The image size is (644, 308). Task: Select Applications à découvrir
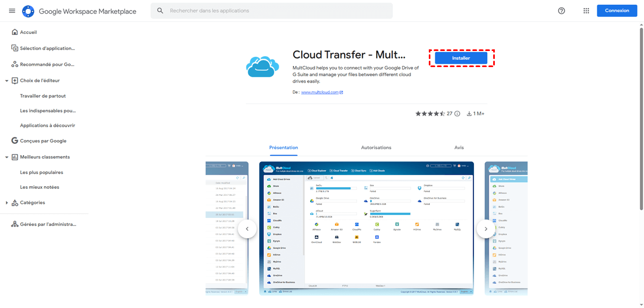(47, 126)
